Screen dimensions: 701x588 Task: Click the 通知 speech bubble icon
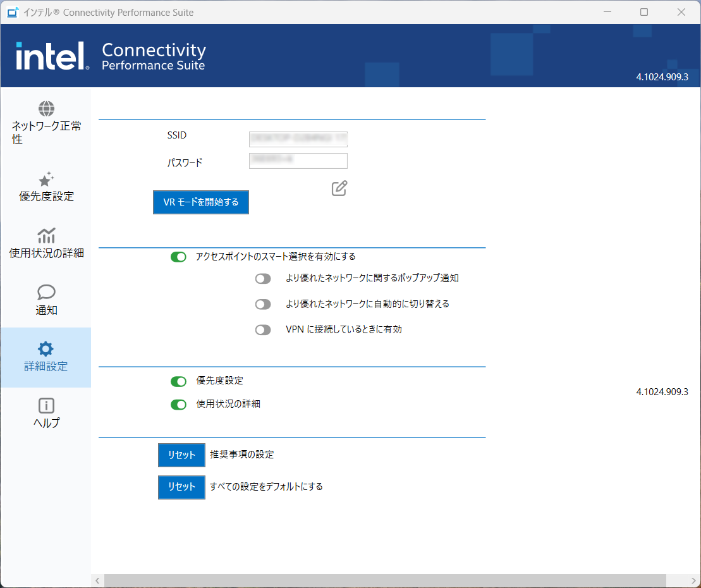coord(46,292)
